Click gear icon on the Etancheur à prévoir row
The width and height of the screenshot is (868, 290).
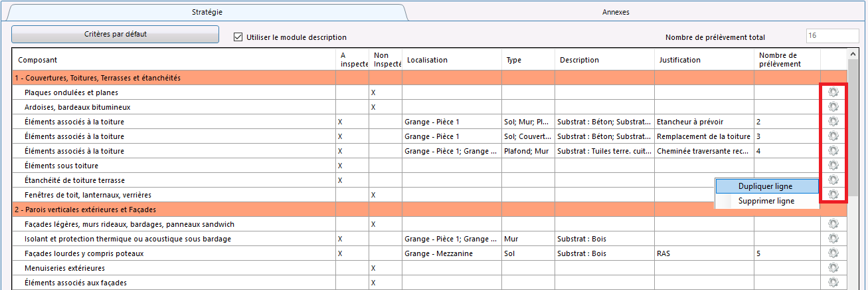[x=833, y=122]
